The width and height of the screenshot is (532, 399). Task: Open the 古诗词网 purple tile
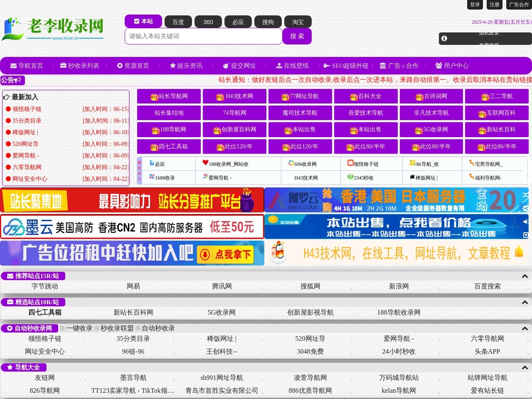(431, 96)
